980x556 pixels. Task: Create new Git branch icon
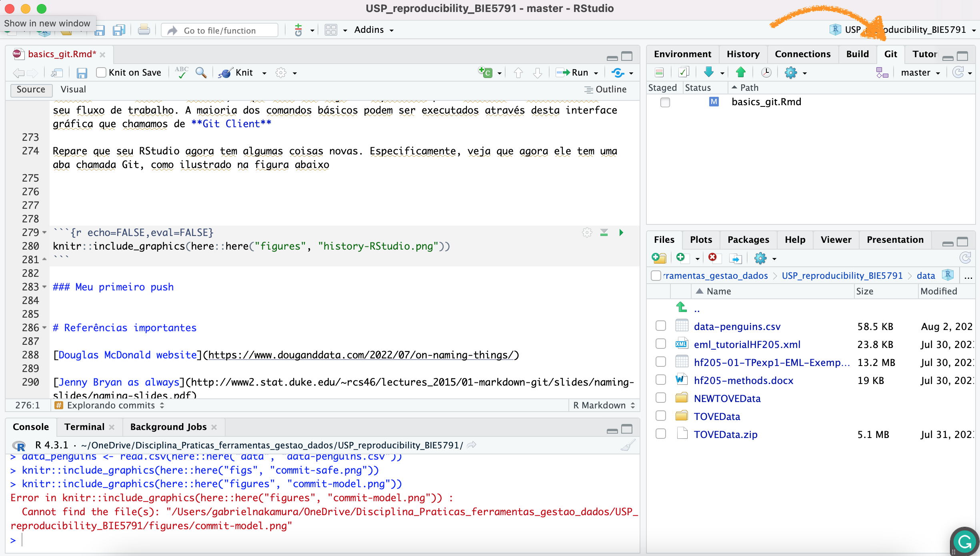tap(882, 72)
